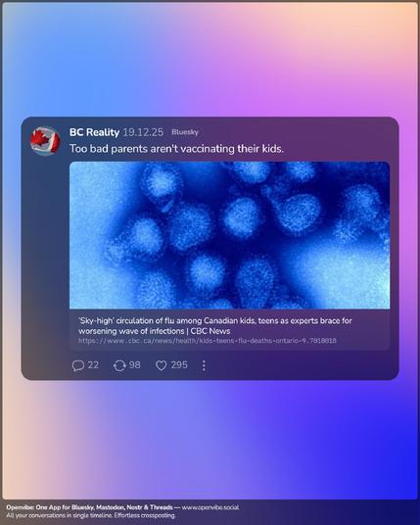The image size is (420, 525).
Task: Click the 'All your conversations' footer tagline
Action: coord(91,515)
